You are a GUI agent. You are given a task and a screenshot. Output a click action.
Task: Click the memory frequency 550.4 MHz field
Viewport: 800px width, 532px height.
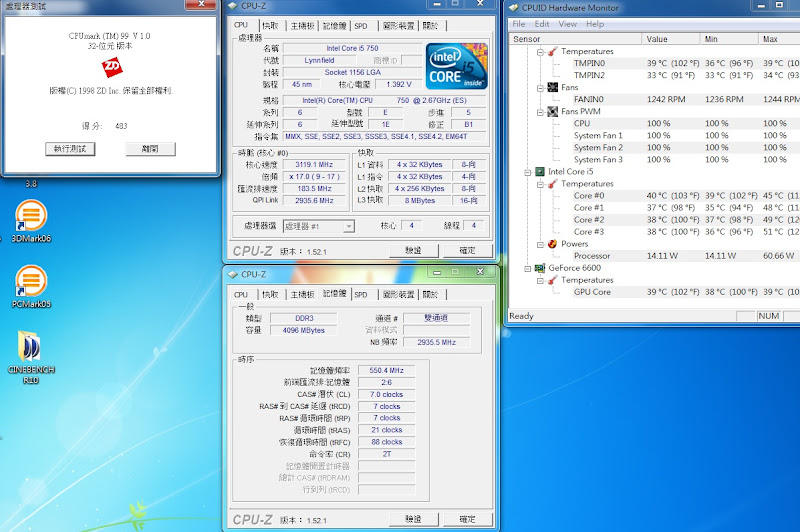pyautogui.click(x=387, y=370)
